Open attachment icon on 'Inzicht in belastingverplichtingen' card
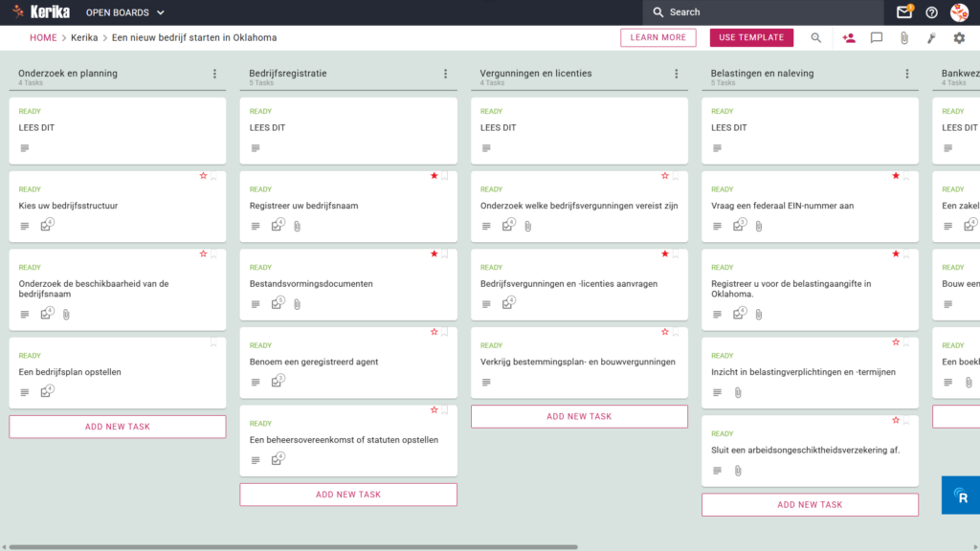The width and height of the screenshot is (980, 551). coord(738,392)
